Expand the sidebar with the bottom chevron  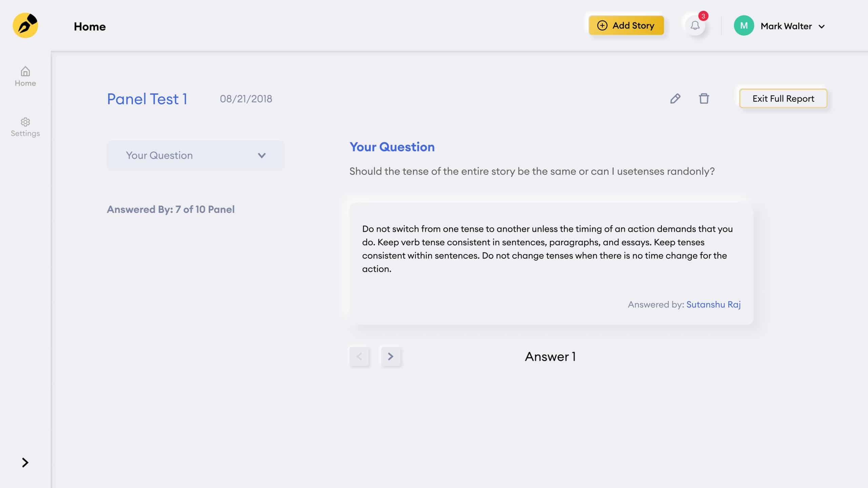click(x=25, y=463)
